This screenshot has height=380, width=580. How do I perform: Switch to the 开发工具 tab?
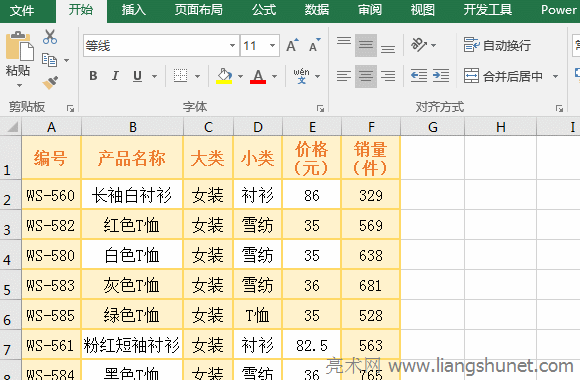pyautogui.click(x=488, y=10)
